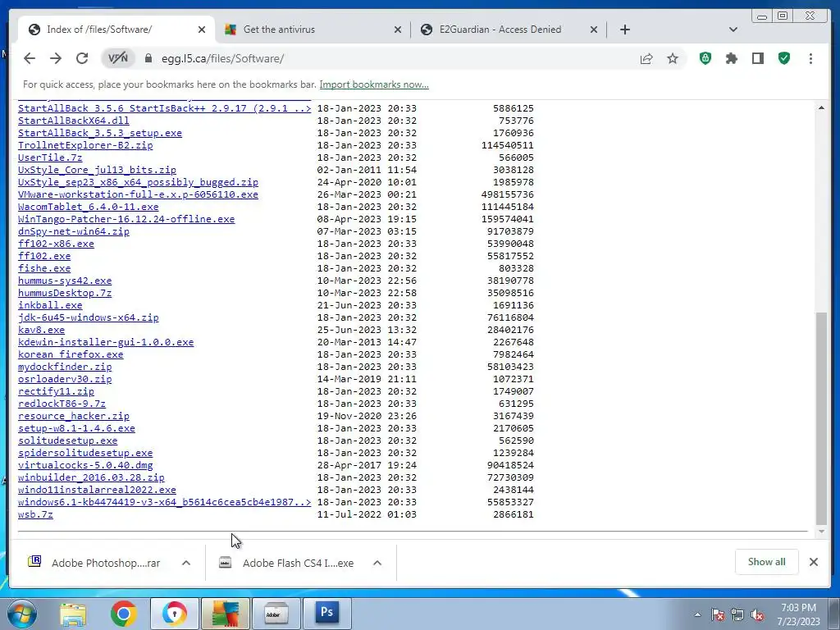The height and width of the screenshot is (630, 840).
Task: Open Photoshop from the taskbar
Action: 326,613
